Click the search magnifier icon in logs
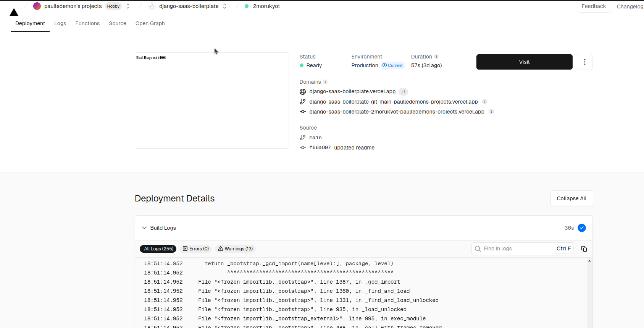This screenshot has width=644, height=328. [478, 248]
